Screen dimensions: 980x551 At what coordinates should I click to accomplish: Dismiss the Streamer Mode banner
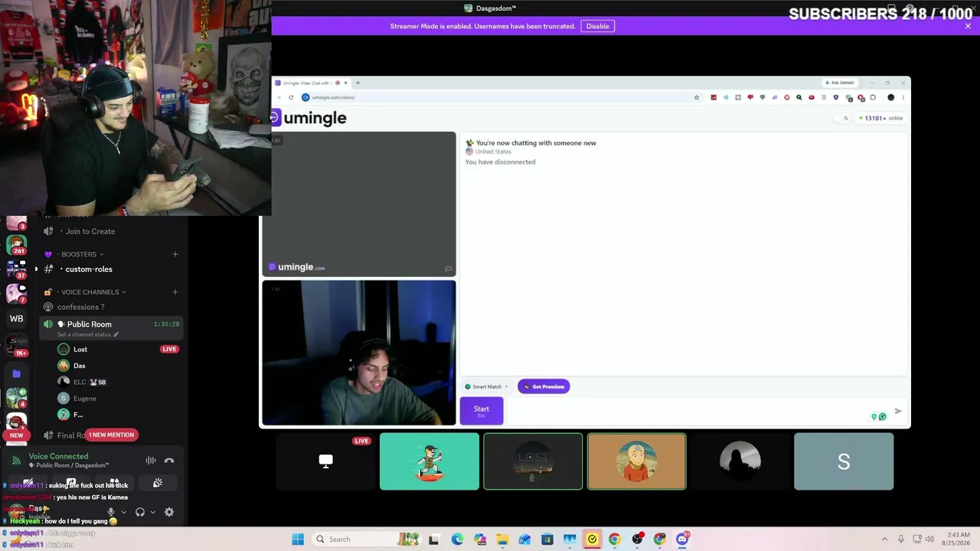point(968,26)
